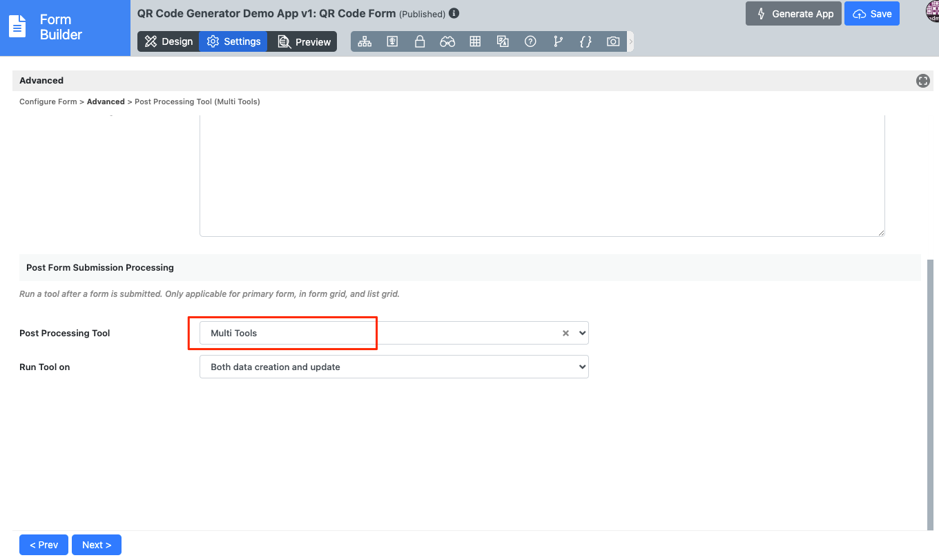Click the Generate App button
This screenshot has height=560, width=939.
point(795,14)
